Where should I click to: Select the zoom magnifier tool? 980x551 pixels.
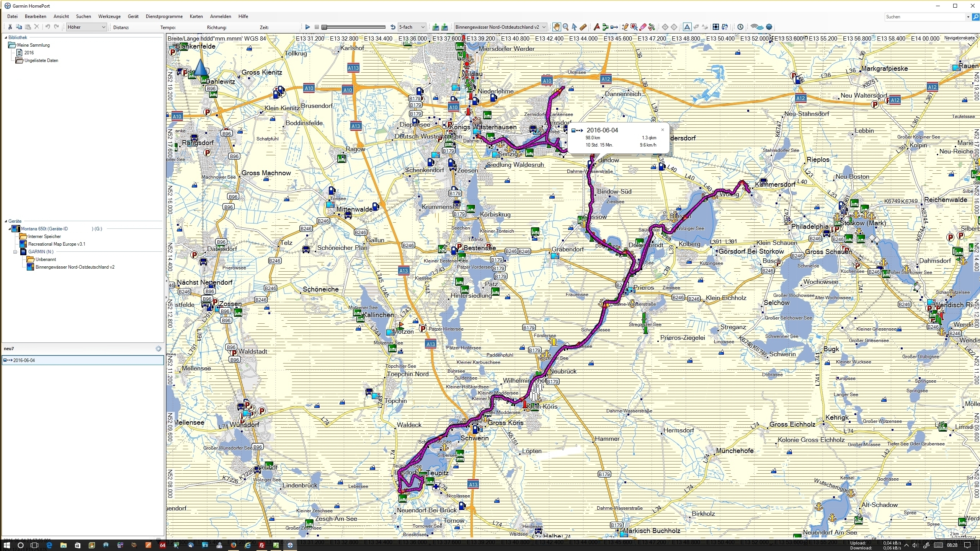(565, 27)
